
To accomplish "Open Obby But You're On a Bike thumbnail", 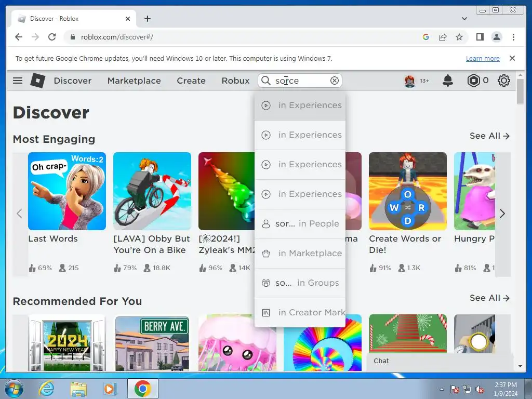I will (x=152, y=191).
